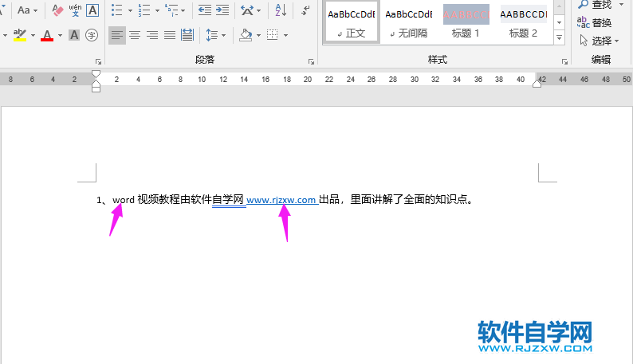Click the 替换 (Replace) button
This screenshot has width=633, height=364.
[x=594, y=23]
